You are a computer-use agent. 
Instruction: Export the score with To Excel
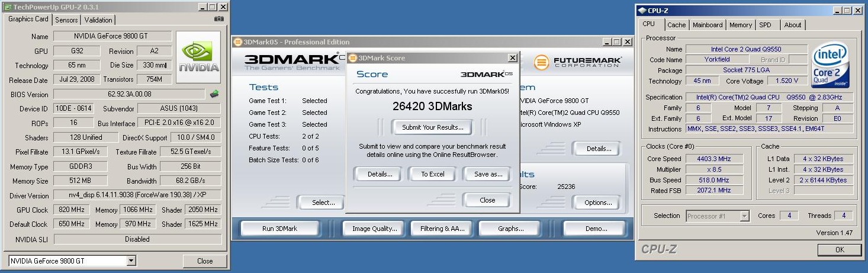click(x=433, y=174)
